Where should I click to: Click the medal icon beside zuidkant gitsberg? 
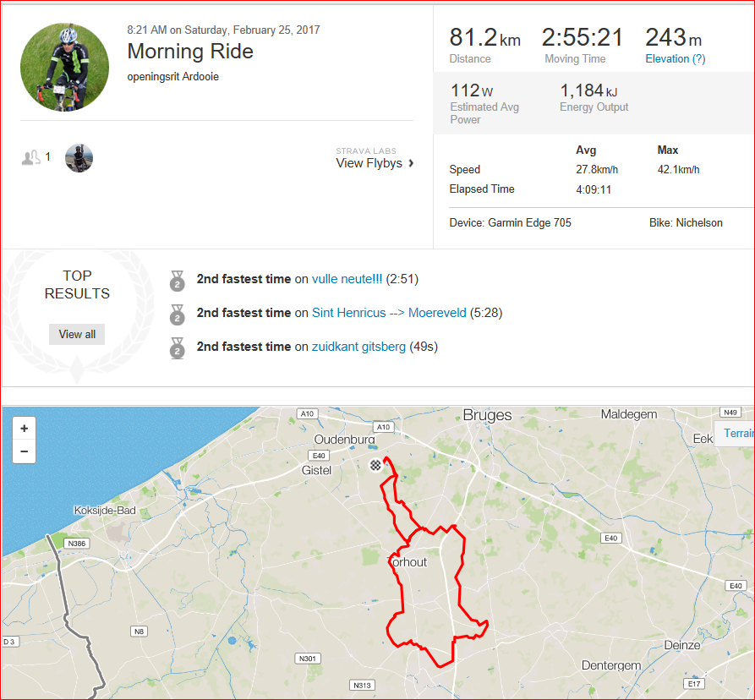(x=178, y=348)
